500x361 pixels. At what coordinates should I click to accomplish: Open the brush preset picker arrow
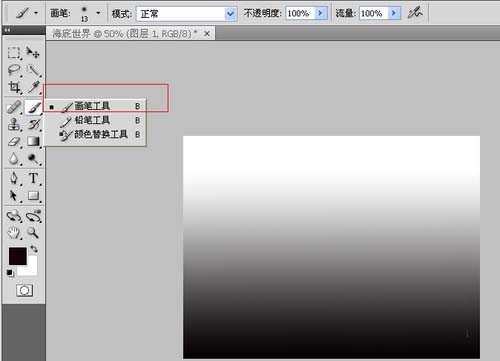click(98, 13)
